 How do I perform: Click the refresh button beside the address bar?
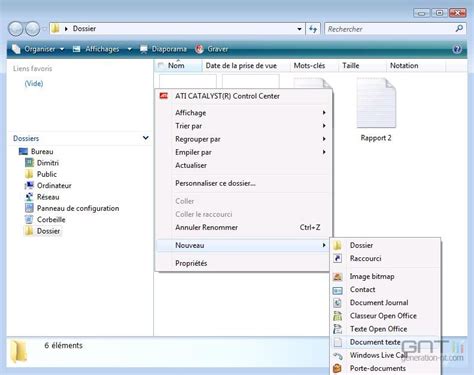(x=313, y=29)
